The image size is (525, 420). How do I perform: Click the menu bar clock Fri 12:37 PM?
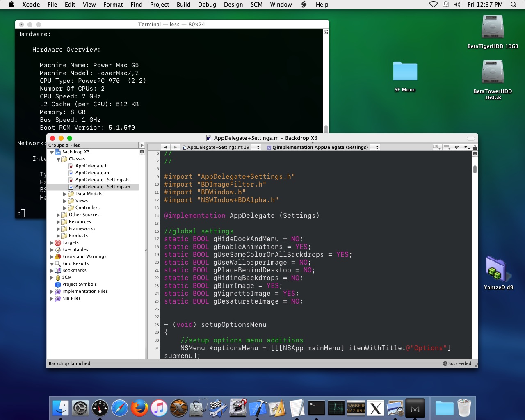(x=485, y=5)
